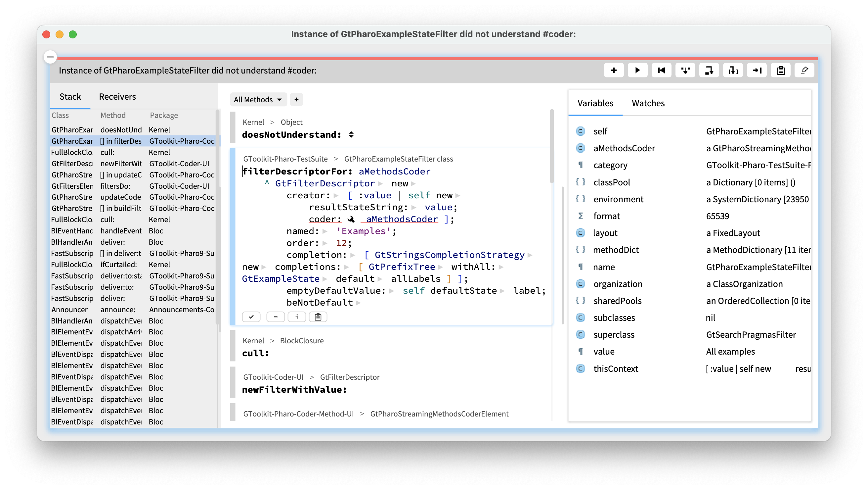Click the minus button under the method editor
Viewport: 868px width, 490px height.
[276, 317]
